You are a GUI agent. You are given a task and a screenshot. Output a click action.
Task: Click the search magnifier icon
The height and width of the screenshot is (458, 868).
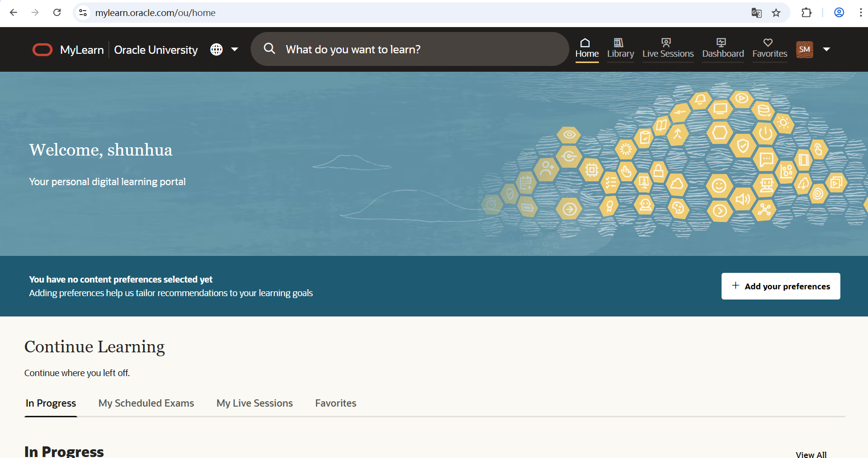(x=270, y=48)
